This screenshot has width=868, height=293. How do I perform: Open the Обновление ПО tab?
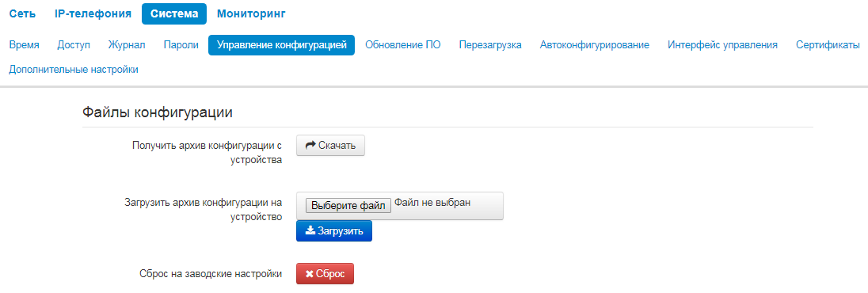point(403,45)
